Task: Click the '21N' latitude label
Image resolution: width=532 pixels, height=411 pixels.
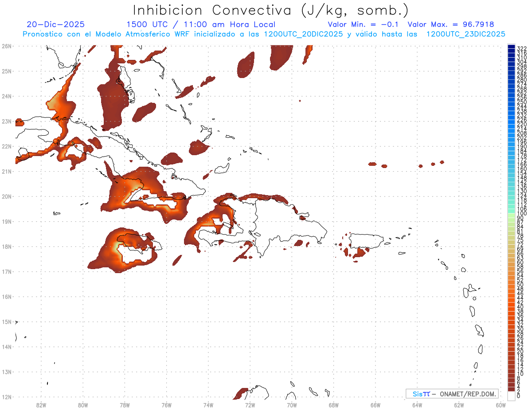Action: tap(6, 171)
